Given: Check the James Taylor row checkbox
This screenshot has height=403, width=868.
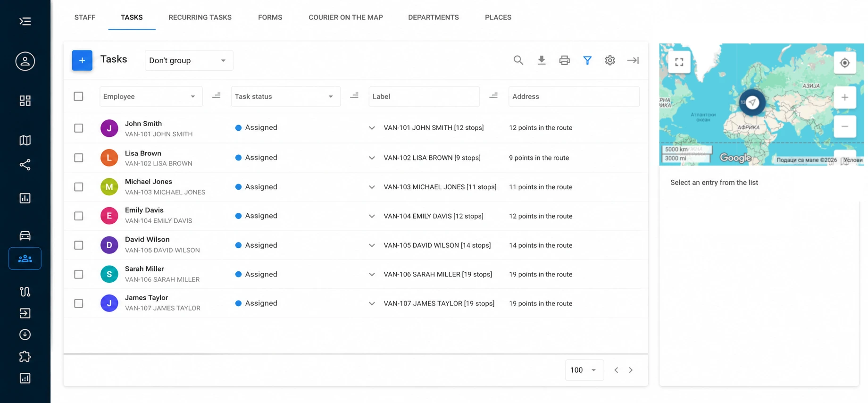Looking at the screenshot, I should click(x=79, y=303).
